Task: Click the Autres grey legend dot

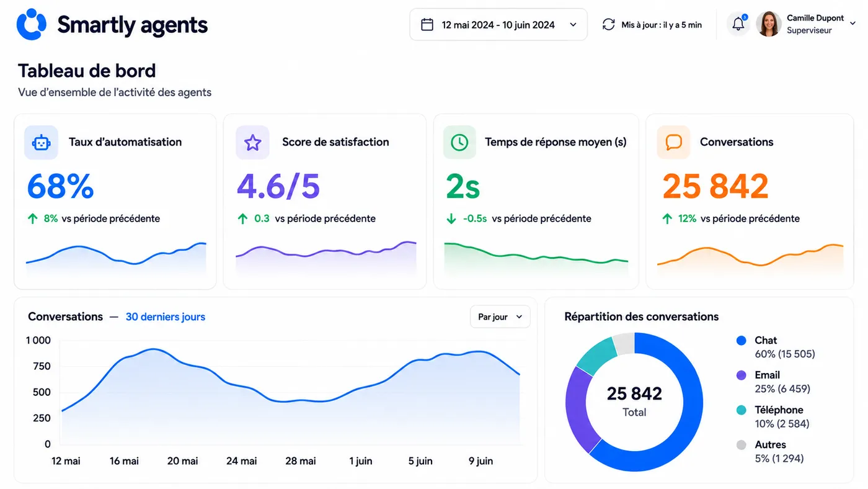Action: (741, 445)
